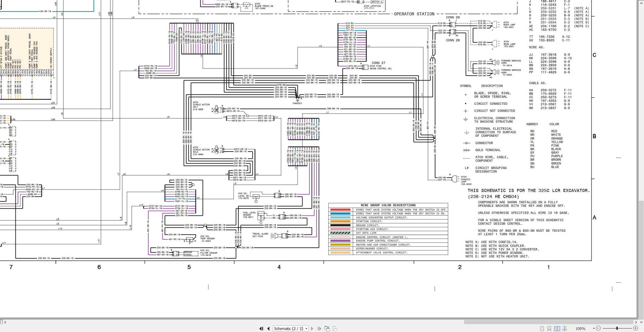Jump to last page
This screenshot has width=644, height=332.
(319, 328)
